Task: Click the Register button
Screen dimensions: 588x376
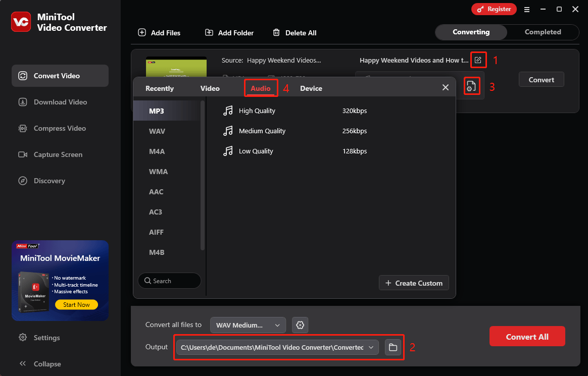Action: (x=494, y=9)
